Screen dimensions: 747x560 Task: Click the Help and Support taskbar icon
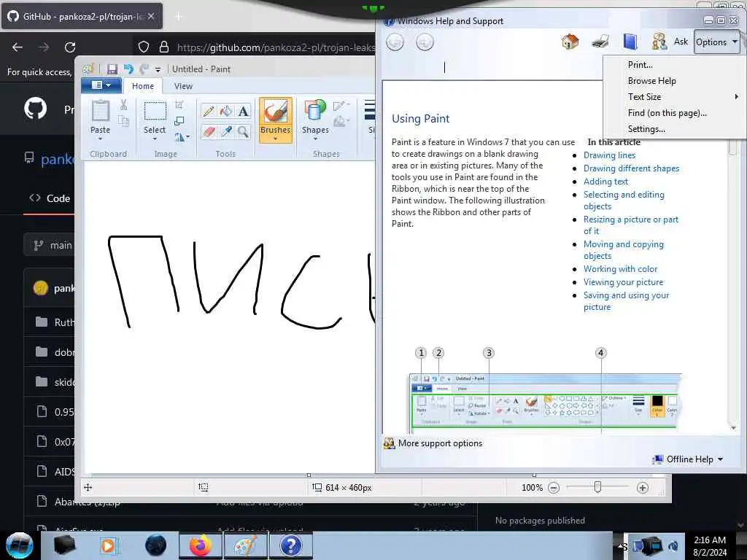pyautogui.click(x=290, y=545)
